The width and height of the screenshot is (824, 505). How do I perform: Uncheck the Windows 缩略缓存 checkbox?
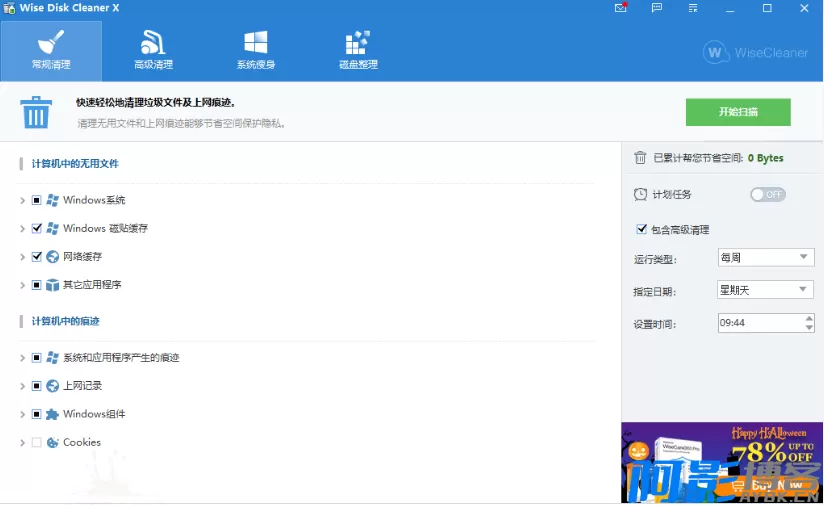pyautogui.click(x=37, y=229)
